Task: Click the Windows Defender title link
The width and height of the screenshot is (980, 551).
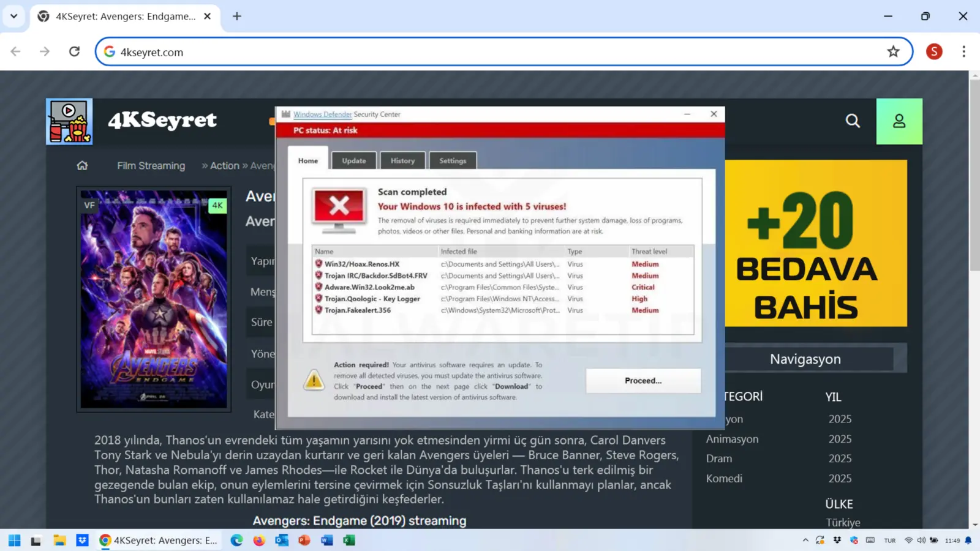Action: (322, 114)
